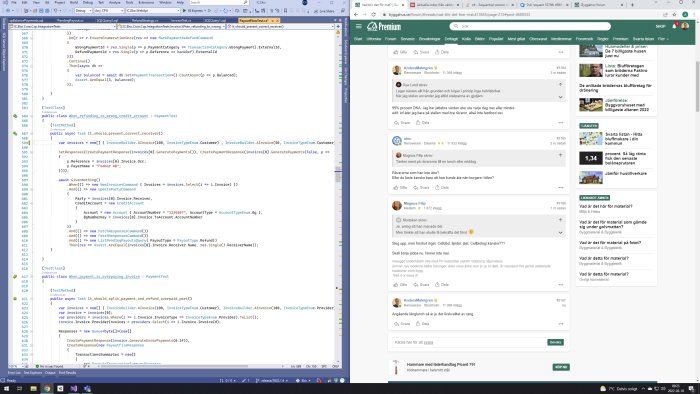Click test icon beside When_payment_is_overpaying_invoice class
This screenshot has height=394, width=700.
[x=15, y=277]
